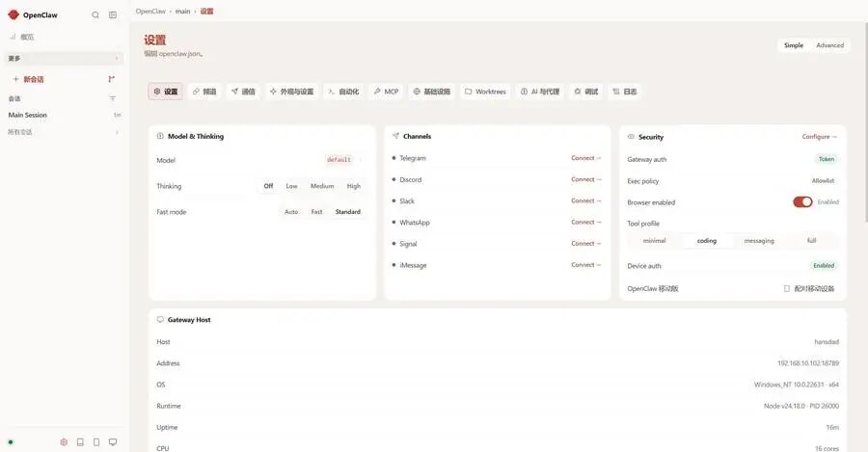Select the AI 与代理 tab
Viewport: 868px width, 452px height.
(540, 92)
